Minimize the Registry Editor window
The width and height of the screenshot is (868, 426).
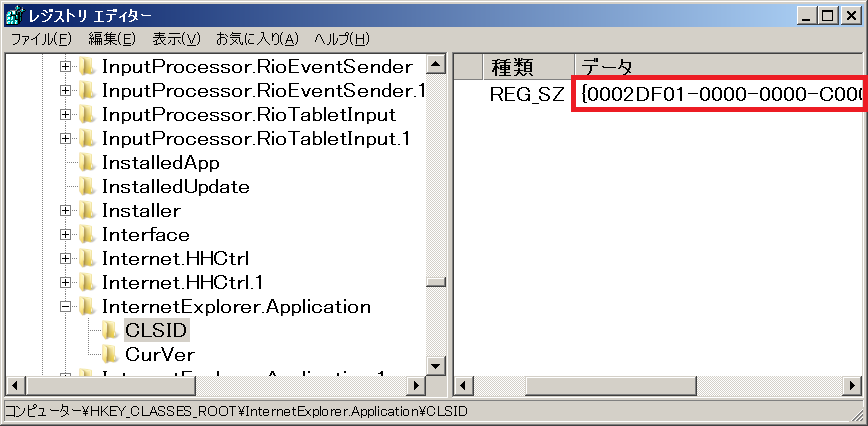[807, 17]
